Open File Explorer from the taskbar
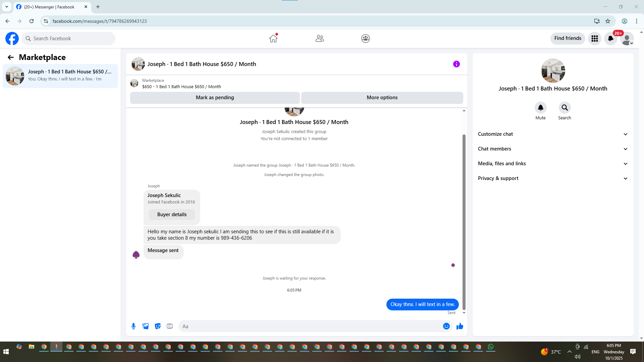Viewport: 644px width, 362px height. (x=32, y=347)
